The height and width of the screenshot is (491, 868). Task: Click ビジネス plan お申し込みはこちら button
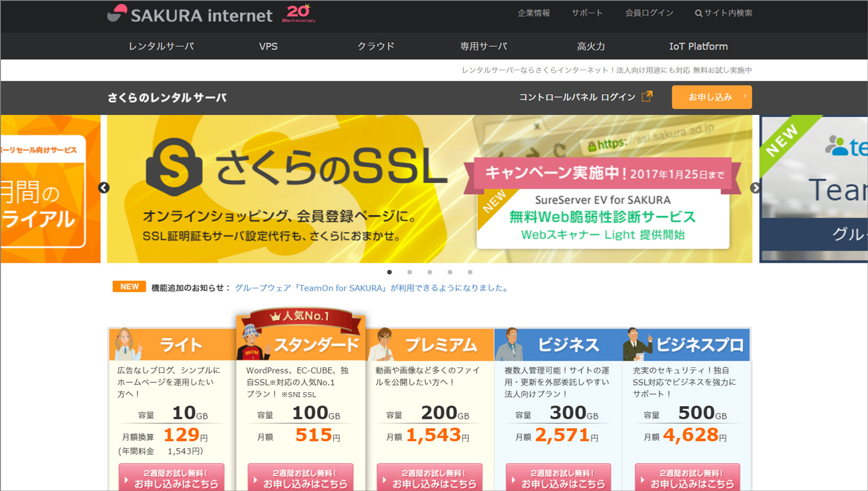pyautogui.click(x=558, y=477)
